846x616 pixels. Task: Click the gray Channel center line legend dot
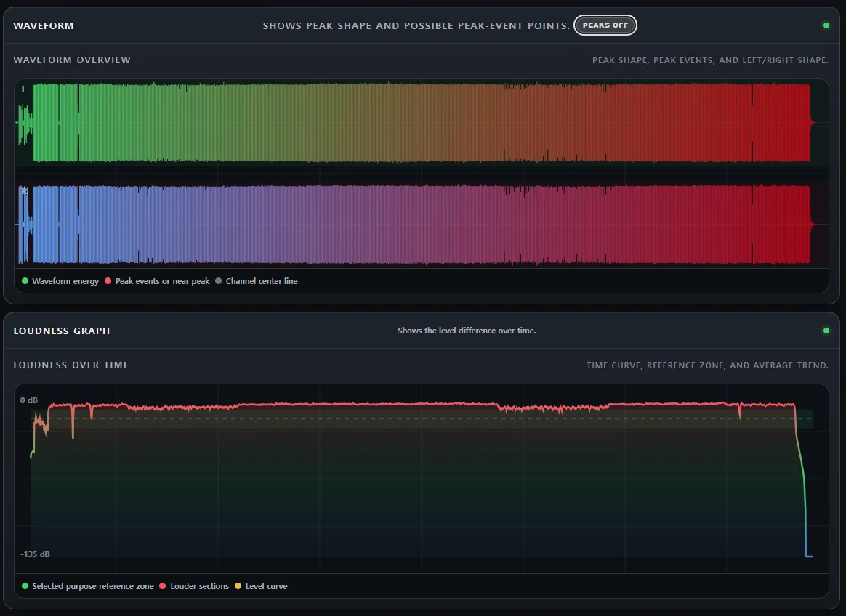(219, 281)
